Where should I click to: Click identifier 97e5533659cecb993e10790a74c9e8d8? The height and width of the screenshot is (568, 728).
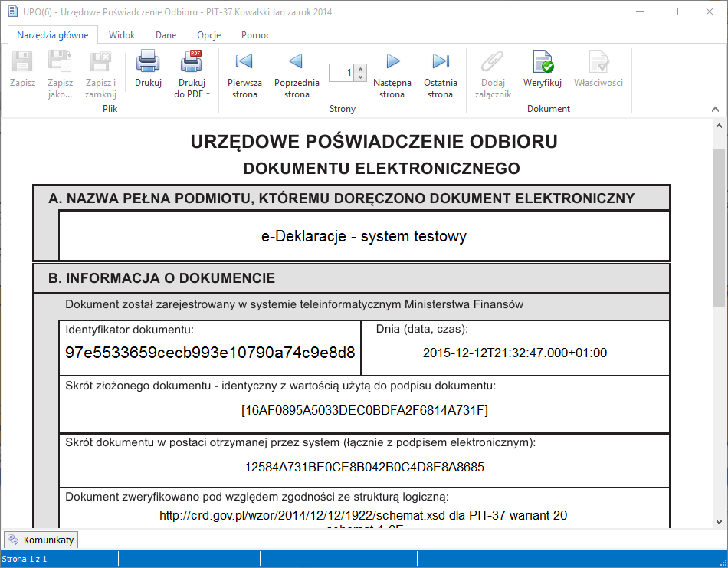210,353
